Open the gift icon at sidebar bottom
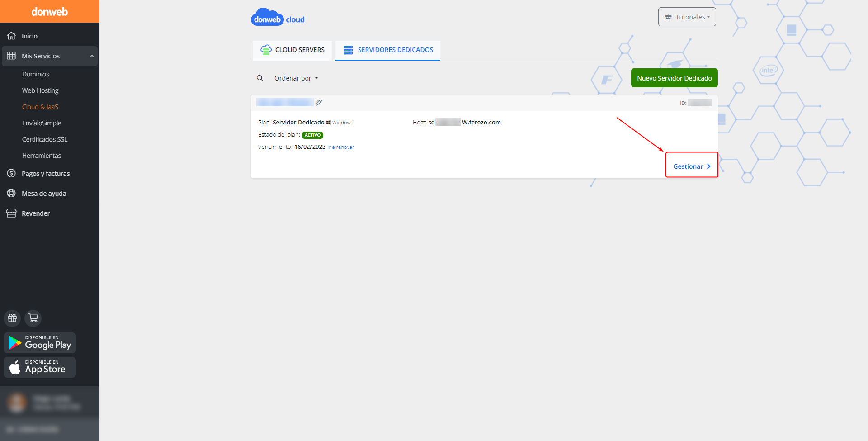Image resolution: width=868 pixels, height=441 pixels. coord(12,318)
